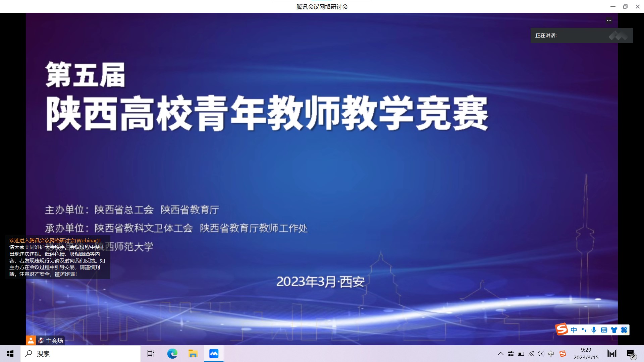Open the clock and date flyout

(x=586, y=354)
